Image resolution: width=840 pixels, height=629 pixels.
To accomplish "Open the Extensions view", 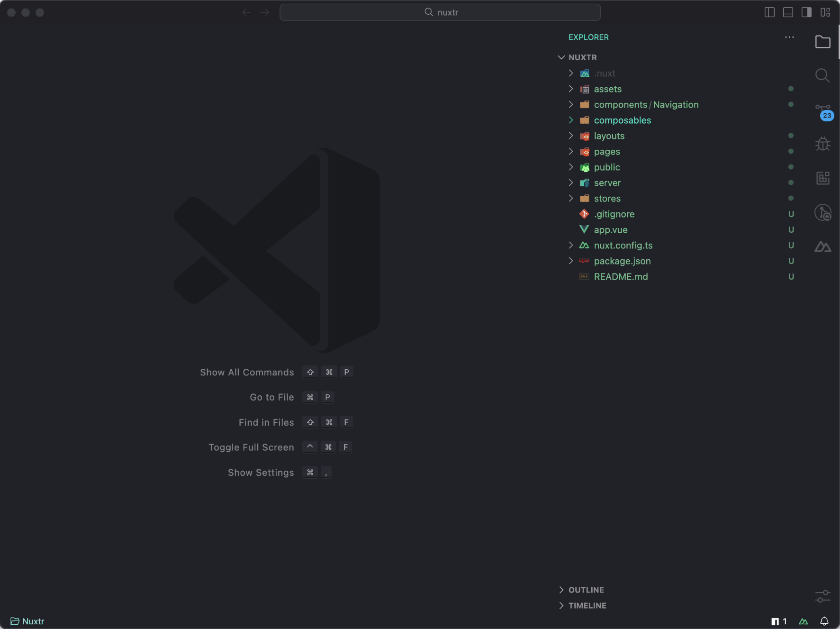I will tap(822, 178).
